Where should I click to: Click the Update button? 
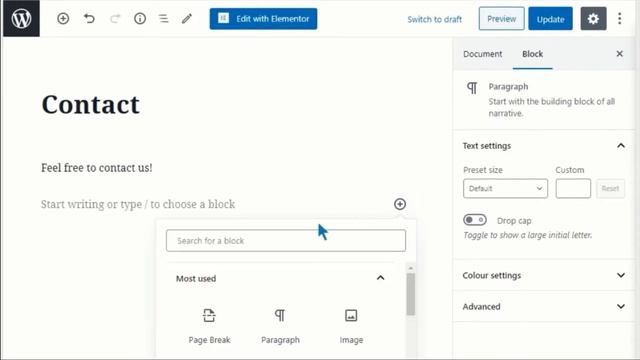coord(550,19)
